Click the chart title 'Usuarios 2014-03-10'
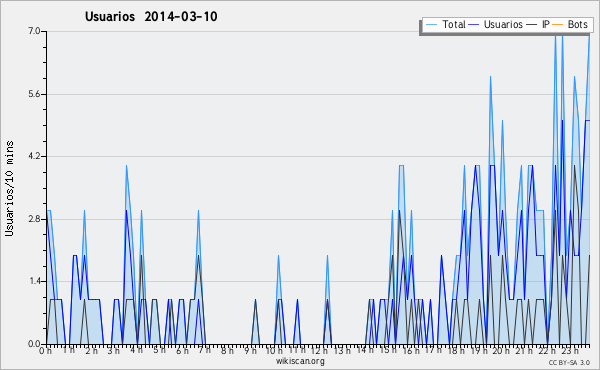600x370 pixels. 151,16
